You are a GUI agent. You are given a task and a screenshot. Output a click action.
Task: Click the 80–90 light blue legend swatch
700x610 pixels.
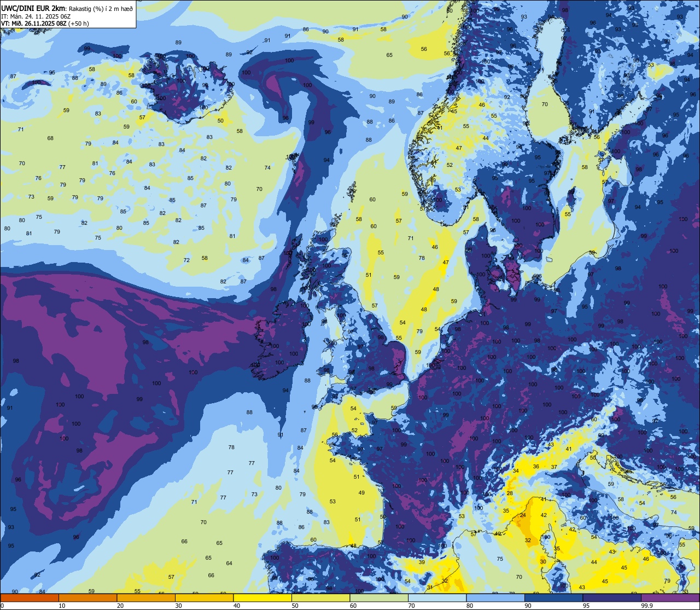pos(495,597)
